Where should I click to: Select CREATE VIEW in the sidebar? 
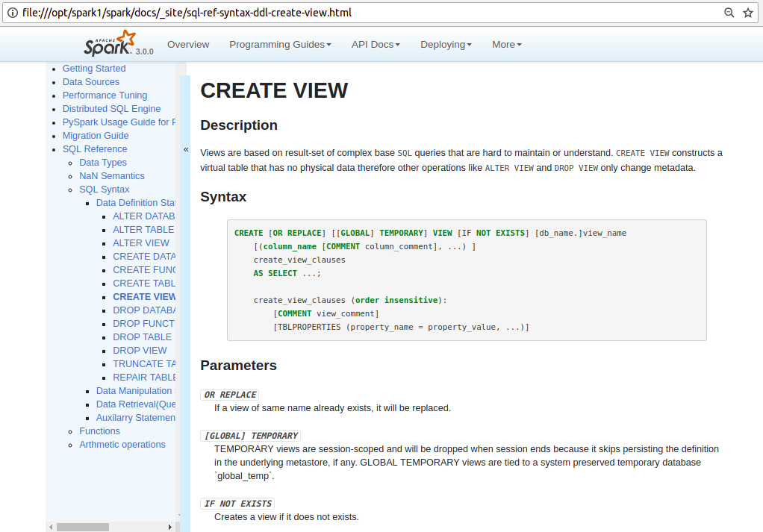[x=144, y=296]
